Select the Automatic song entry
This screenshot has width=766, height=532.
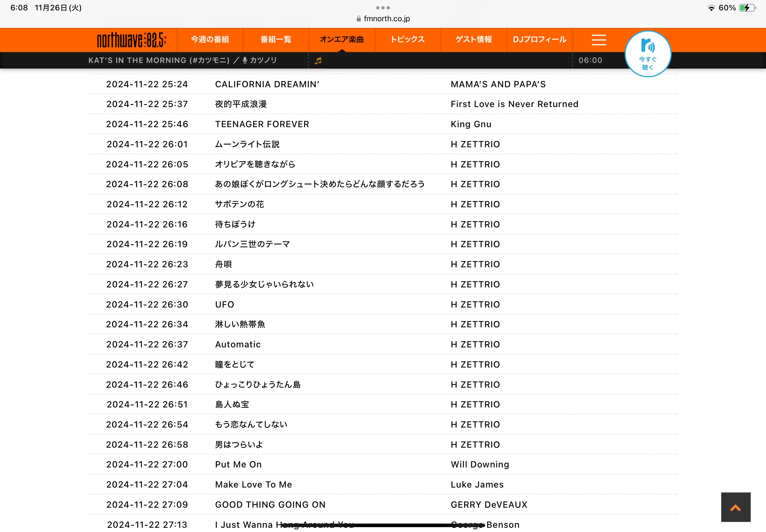coord(238,344)
